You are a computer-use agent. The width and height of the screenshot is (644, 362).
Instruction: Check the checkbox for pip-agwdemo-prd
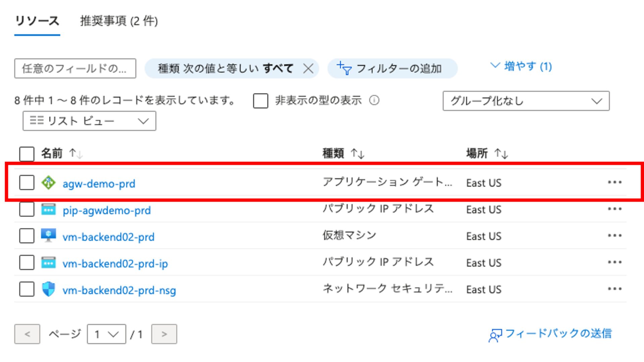26,209
